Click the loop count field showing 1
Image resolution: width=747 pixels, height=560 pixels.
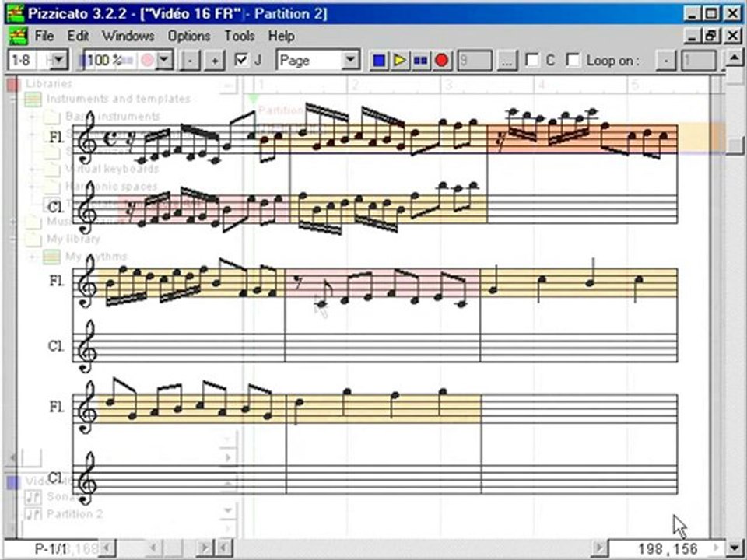pyautogui.click(x=698, y=61)
